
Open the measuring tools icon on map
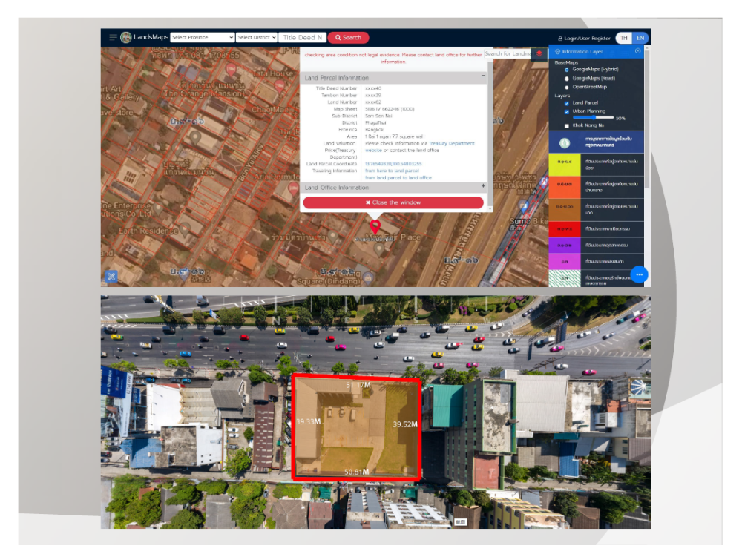(x=111, y=277)
